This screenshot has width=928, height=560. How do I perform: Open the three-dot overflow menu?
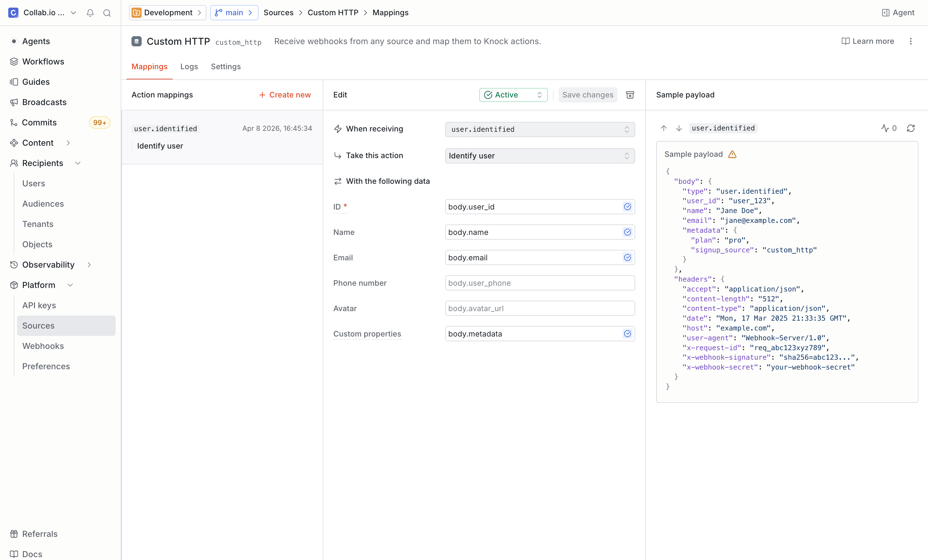(911, 41)
